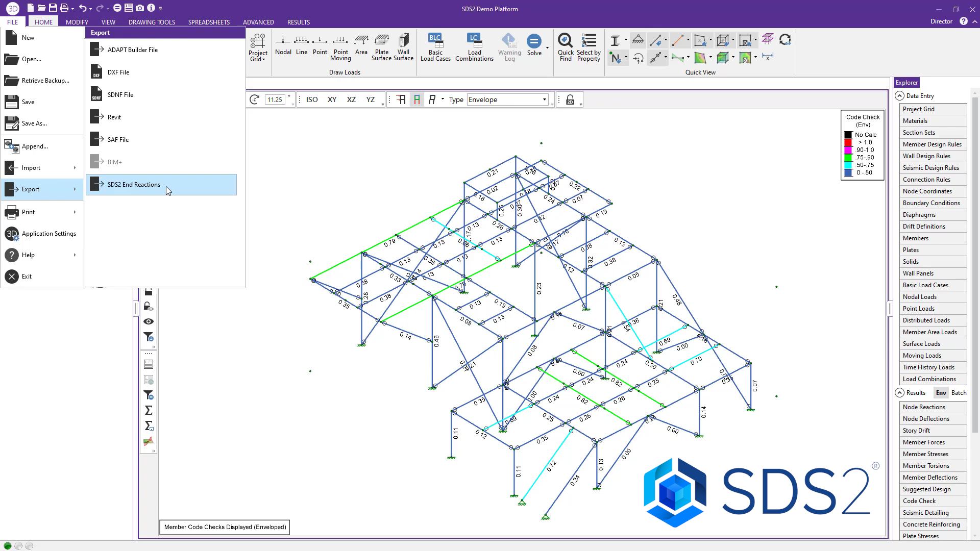This screenshot has width=980, height=551.
Task: Click the green 75-90 legend swatch
Action: point(848,158)
